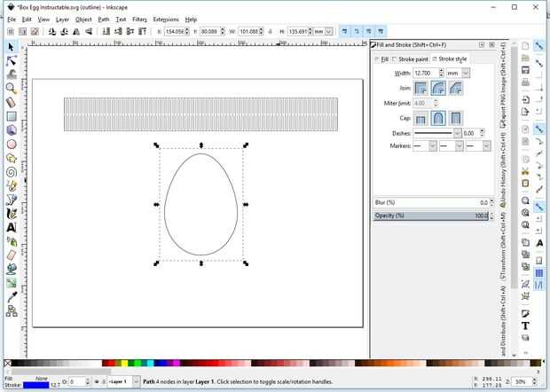
Task: Choose the round cap button
Action: [x=438, y=118]
